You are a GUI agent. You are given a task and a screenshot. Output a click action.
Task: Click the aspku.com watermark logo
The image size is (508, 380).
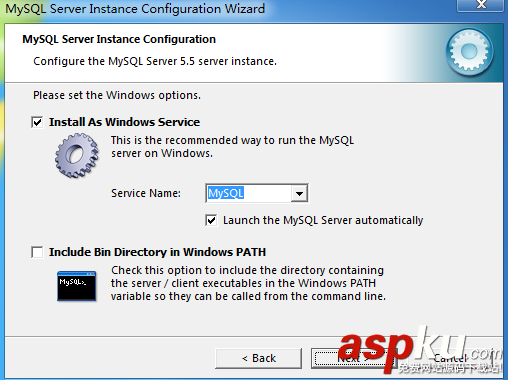(421, 350)
